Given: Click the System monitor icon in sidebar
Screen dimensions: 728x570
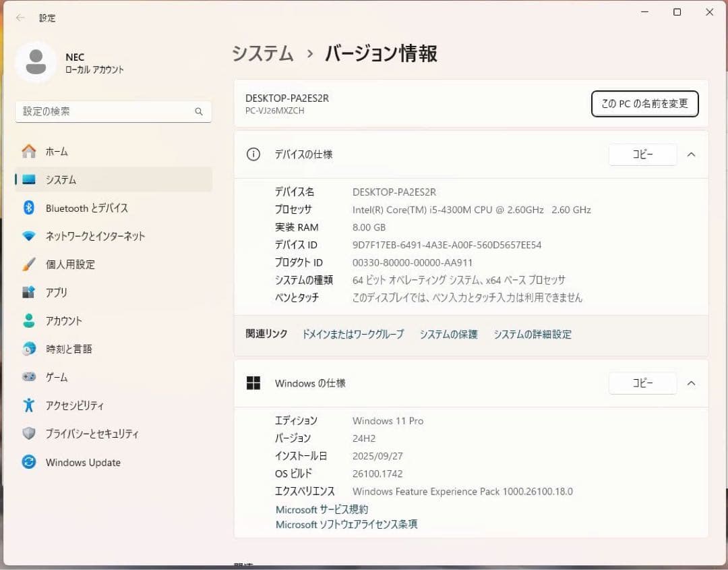Looking at the screenshot, I should 29,179.
